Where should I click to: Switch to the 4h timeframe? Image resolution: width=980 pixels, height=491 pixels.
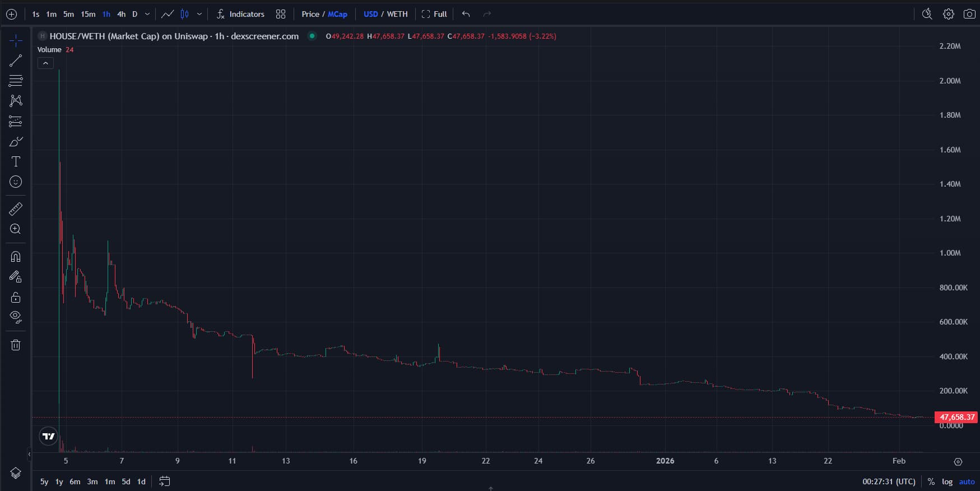click(121, 14)
